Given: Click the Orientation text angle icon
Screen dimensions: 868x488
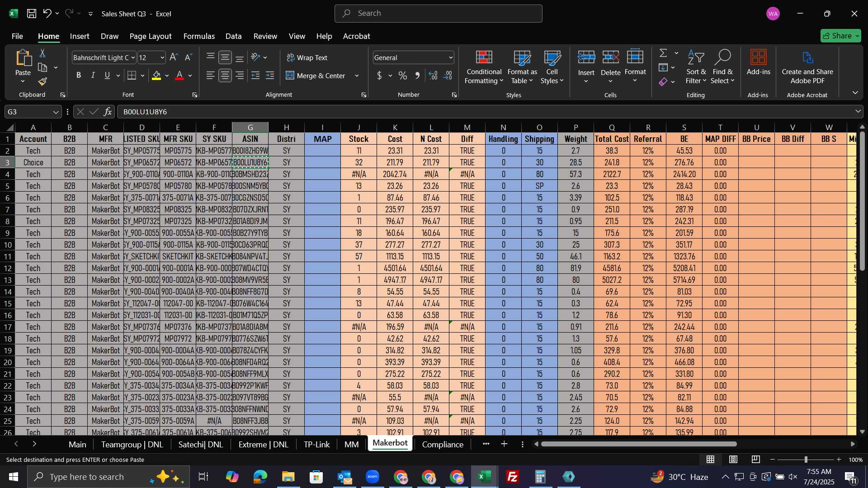Looking at the screenshot, I should 255,57.
